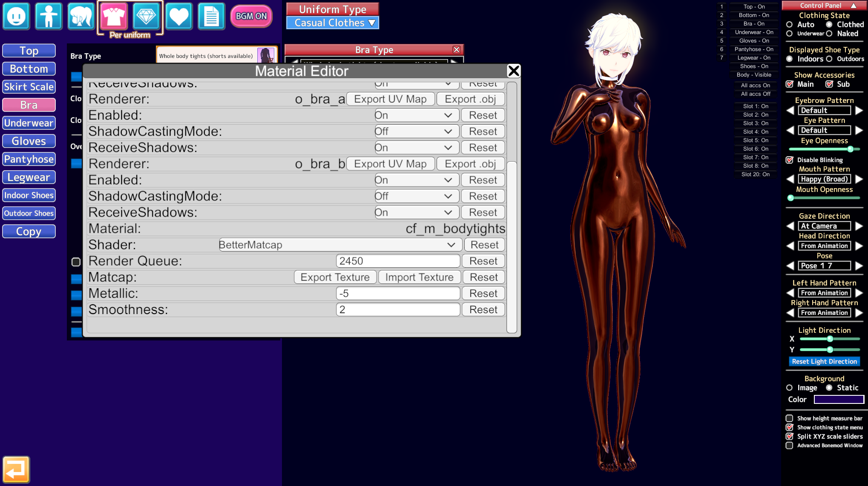The image size is (868, 486).
Task: Open the Bottom clothing tab
Action: [29, 69]
